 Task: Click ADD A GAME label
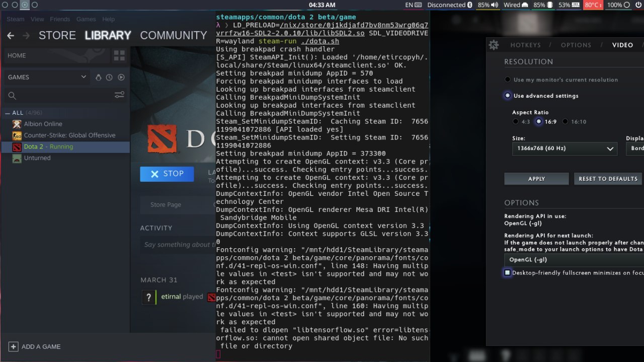point(41,347)
